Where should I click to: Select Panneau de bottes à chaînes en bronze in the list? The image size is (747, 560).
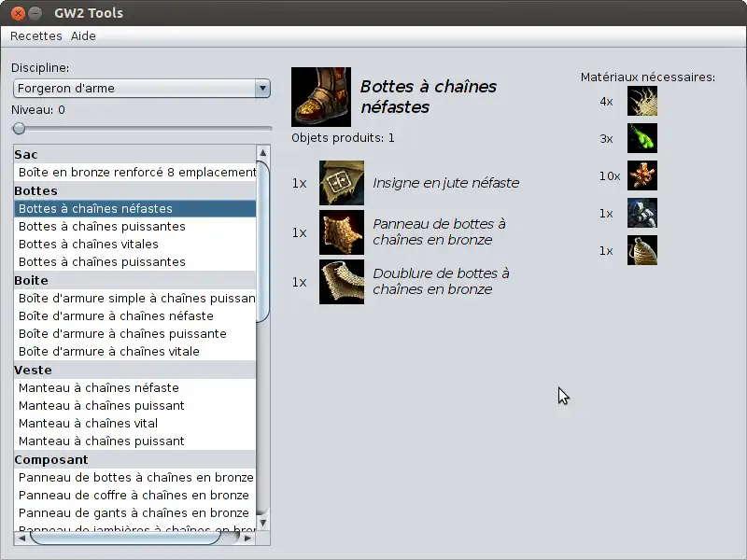134,477
